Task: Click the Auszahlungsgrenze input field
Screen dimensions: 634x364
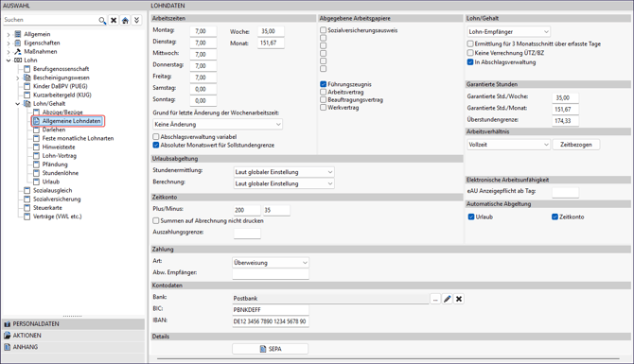Action: click(x=247, y=234)
